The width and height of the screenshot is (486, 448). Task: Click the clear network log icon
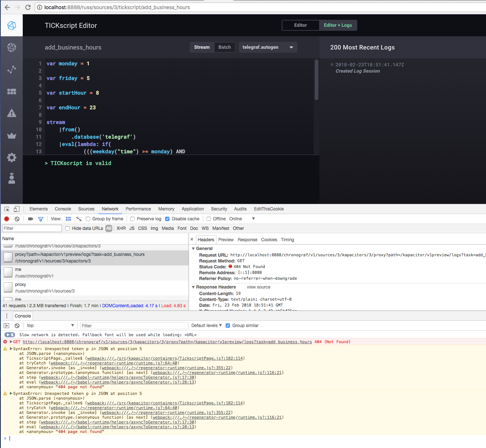pyautogui.click(x=17, y=219)
